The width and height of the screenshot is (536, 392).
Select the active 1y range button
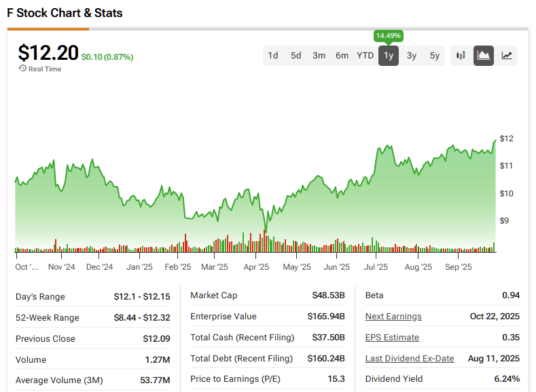[389, 56]
